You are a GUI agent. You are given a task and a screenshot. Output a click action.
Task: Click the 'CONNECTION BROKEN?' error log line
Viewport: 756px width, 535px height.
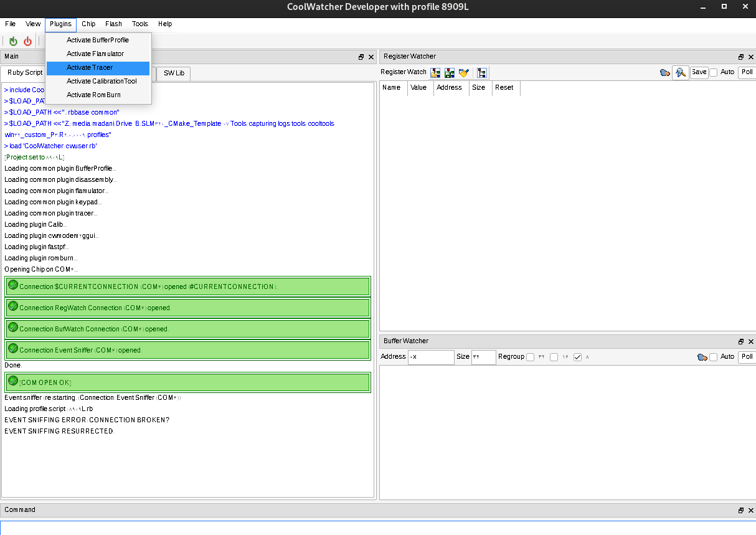(87, 420)
